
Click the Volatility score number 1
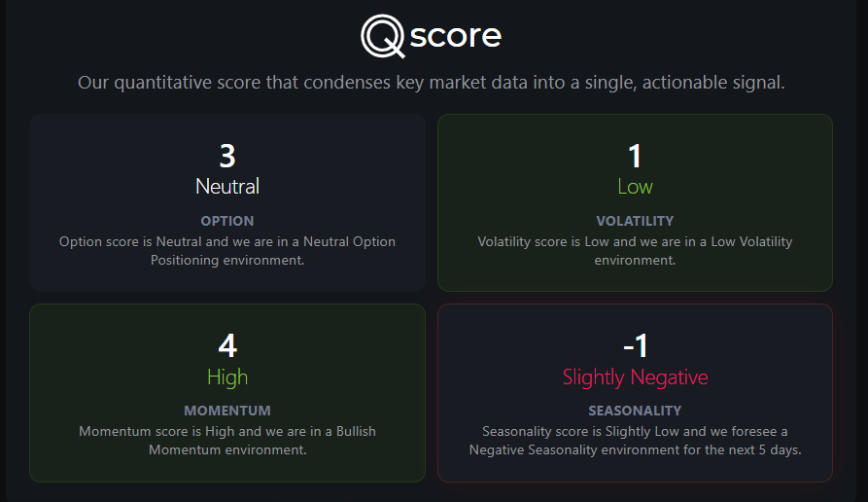(x=635, y=156)
